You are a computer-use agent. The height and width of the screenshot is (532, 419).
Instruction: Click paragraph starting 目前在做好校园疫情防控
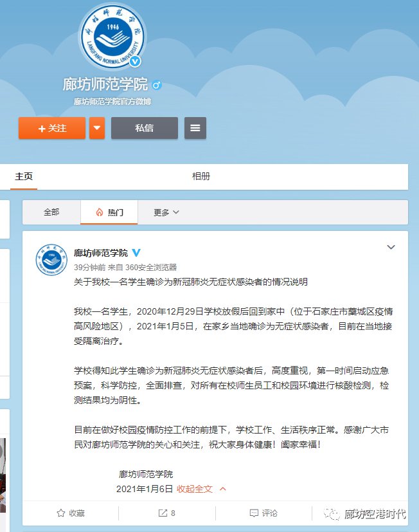point(231,437)
